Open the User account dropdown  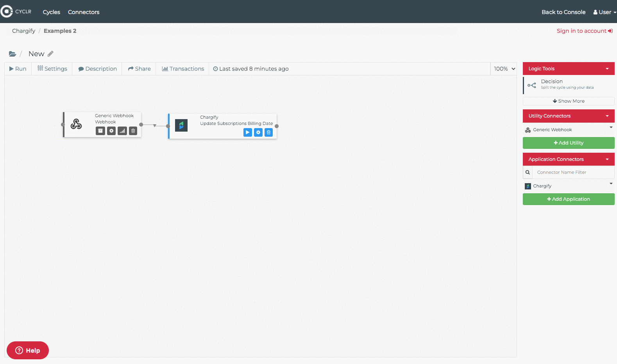pyautogui.click(x=604, y=12)
